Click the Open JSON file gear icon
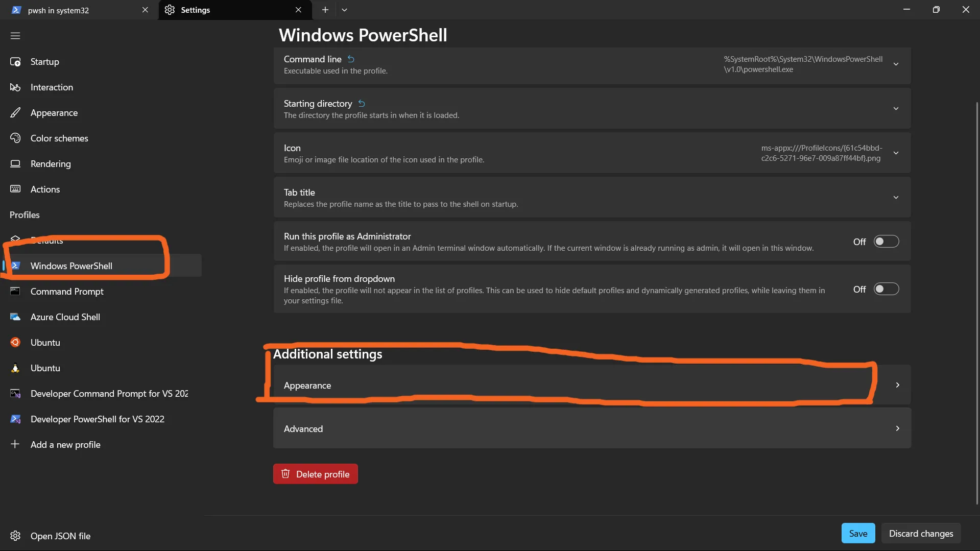980x551 pixels. pyautogui.click(x=15, y=536)
